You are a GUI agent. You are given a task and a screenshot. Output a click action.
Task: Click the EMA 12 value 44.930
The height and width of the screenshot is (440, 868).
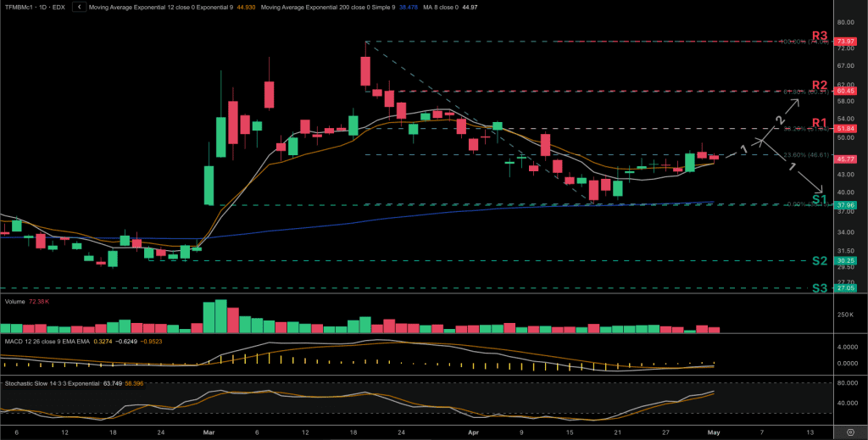pyautogui.click(x=246, y=7)
